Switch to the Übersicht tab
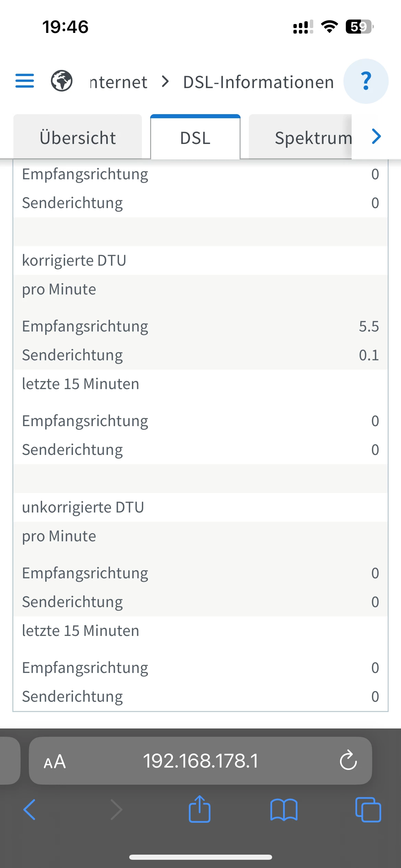 [78, 137]
